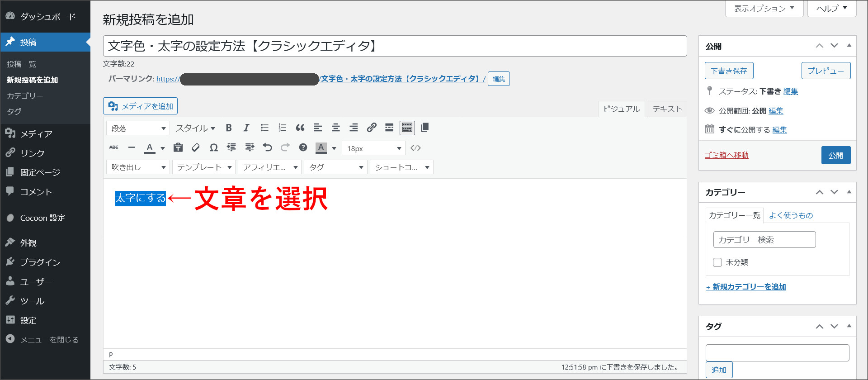Open source code view icon
868x380 pixels.
tap(415, 148)
